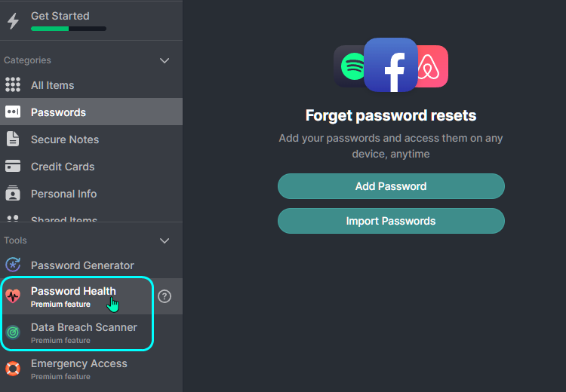Click the Get Started progress bar

69,29
